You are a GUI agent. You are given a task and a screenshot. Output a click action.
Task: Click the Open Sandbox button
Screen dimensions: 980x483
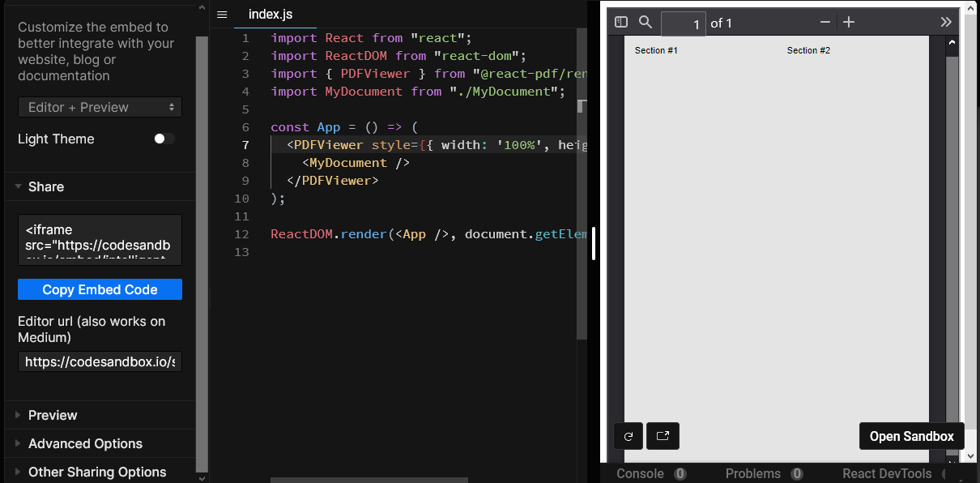point(911,436)
